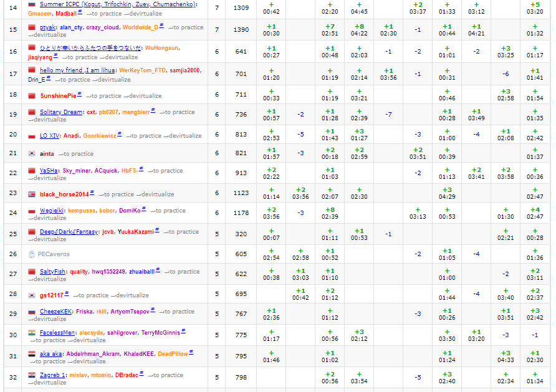
Task: Click the India flag beside FacelessMen
Action: tap(32, 333)
